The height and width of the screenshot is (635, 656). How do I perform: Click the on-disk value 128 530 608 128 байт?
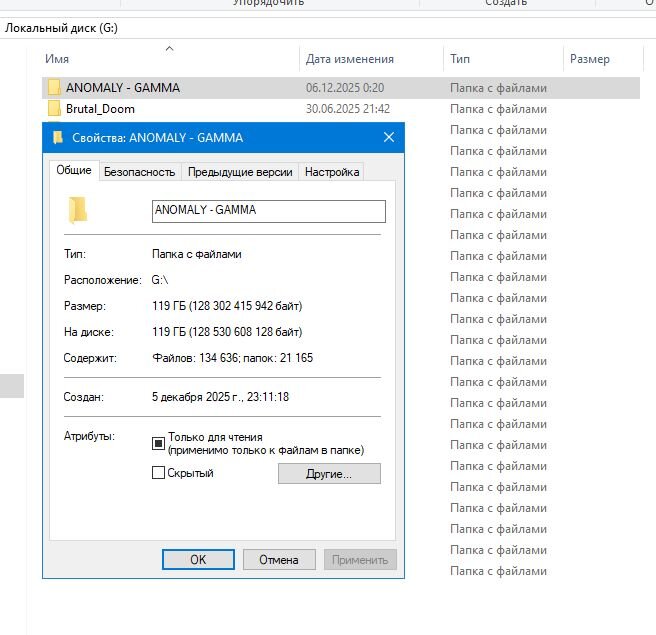(x=245, y=332)
